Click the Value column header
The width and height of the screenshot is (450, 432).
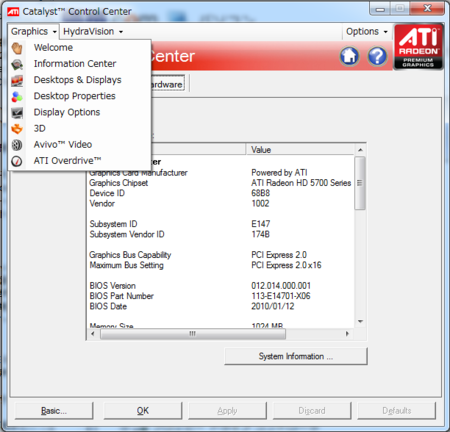300,150
